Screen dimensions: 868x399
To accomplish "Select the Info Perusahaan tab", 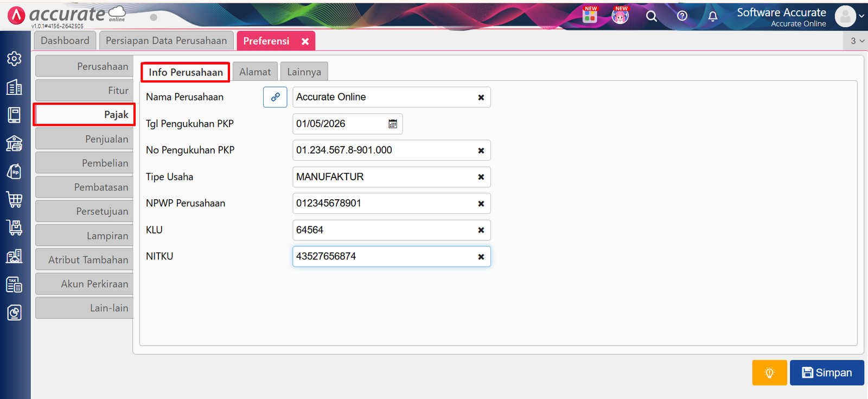I will point(186,72).
